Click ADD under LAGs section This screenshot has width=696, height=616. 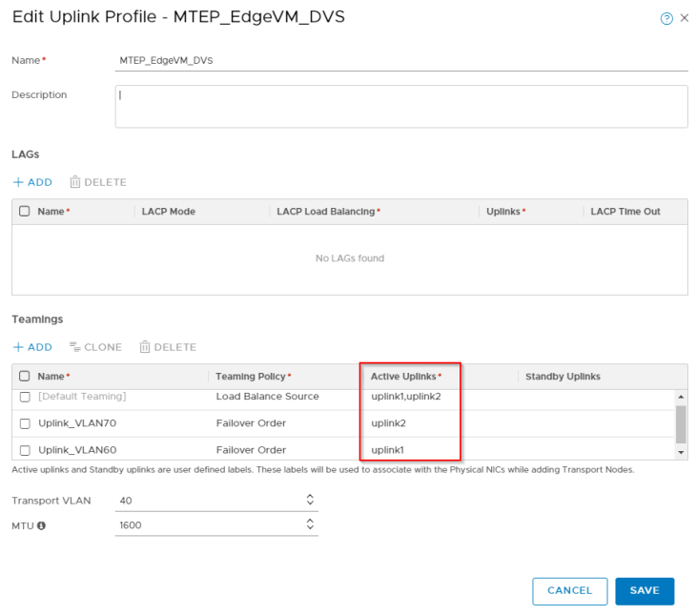pyautogui.click(x=32, y=182)
